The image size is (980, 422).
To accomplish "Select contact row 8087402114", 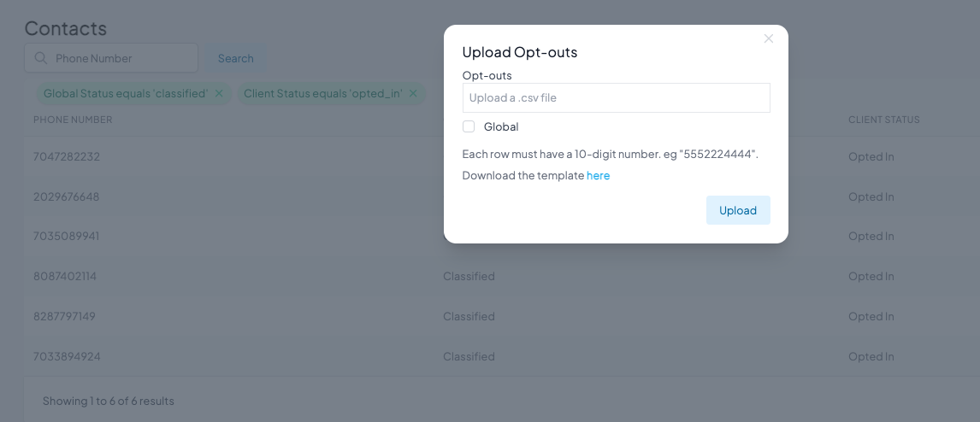I will tap(65, 276).
